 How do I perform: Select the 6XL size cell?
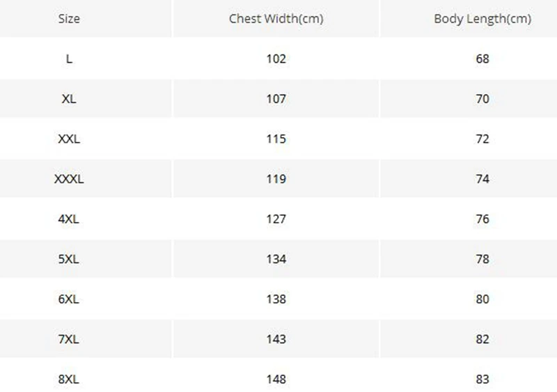(x=69, y=299)
